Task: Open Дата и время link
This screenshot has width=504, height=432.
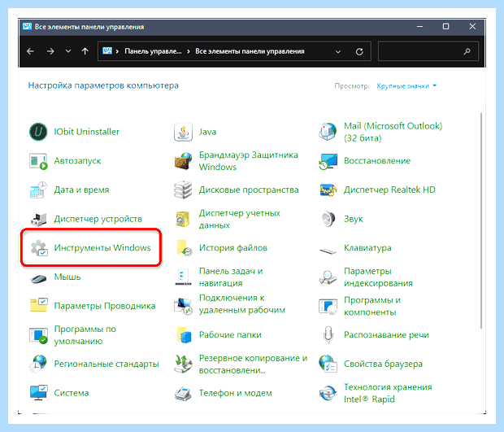Action: 81,190
